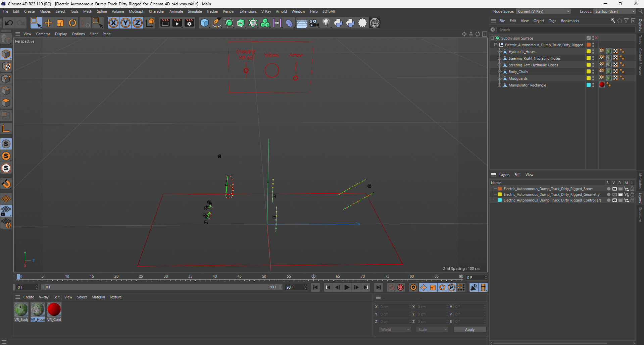Viewport: 644px width, 345px height.
Task: Toggle visibility of Rigged_Bones layer
Action: pyautogui.click(x=614, y=189)
